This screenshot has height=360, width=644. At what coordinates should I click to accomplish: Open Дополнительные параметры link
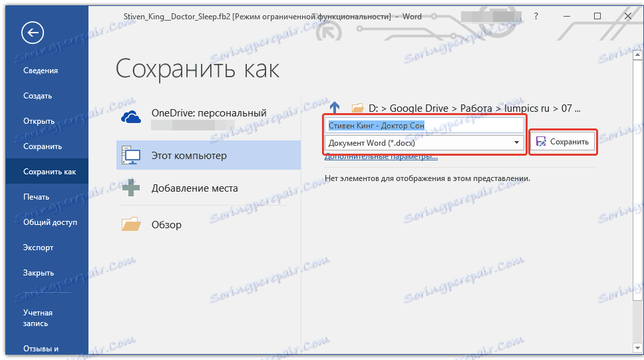point(381,157)
